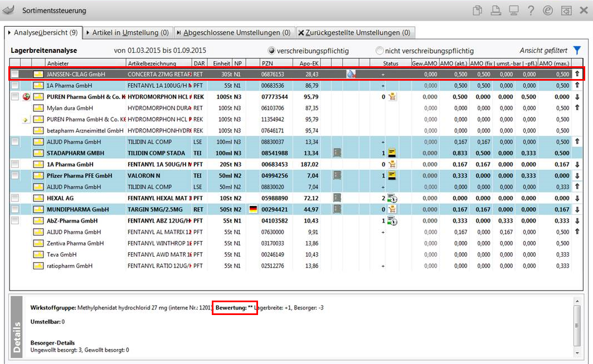This screenshot has width=593, height=364.
Task: Sort by the PZN column header
Action: tap(276, 63)
